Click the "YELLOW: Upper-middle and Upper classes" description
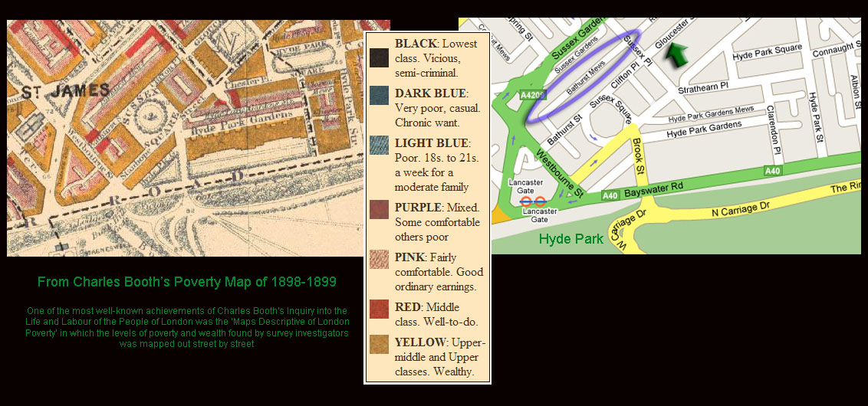 (x=440, y=357)
